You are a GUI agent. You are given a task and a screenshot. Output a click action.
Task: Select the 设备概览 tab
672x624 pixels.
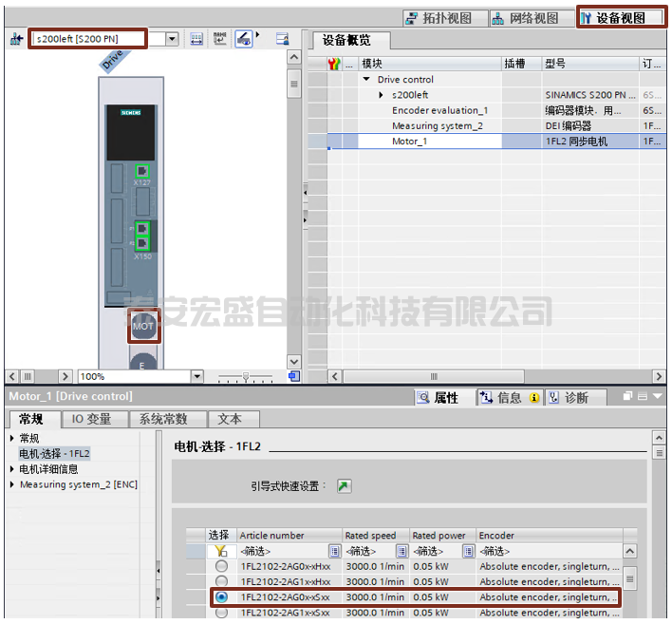pyautogui.click(x=346, y=40)
